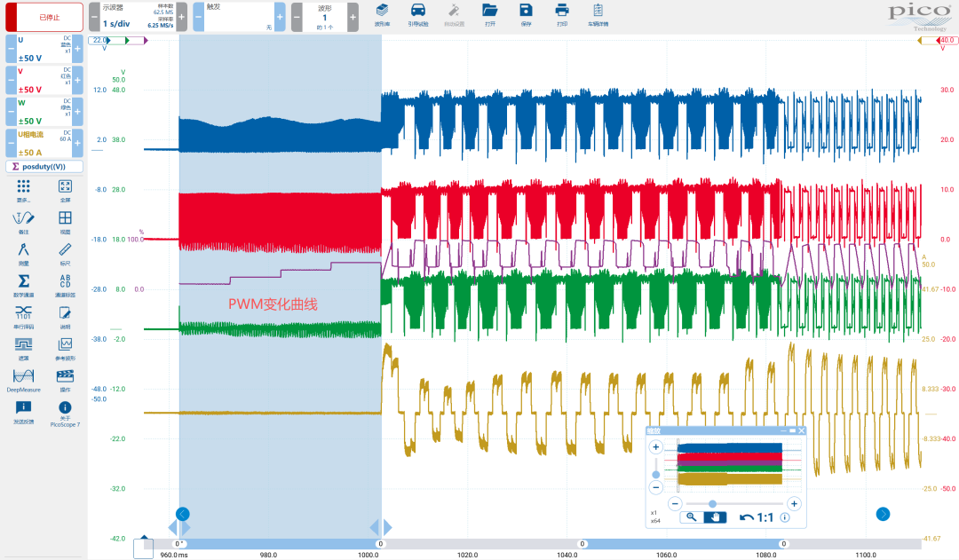The height and width of the screenshot is (560, 959).
Task: Select the Rulers (标尺) tool
Action: coord(65,254)
